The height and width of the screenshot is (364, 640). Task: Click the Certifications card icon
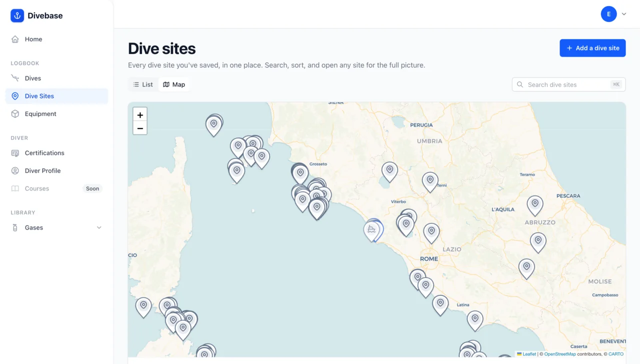pyautogui.click(x=15, y=153)
